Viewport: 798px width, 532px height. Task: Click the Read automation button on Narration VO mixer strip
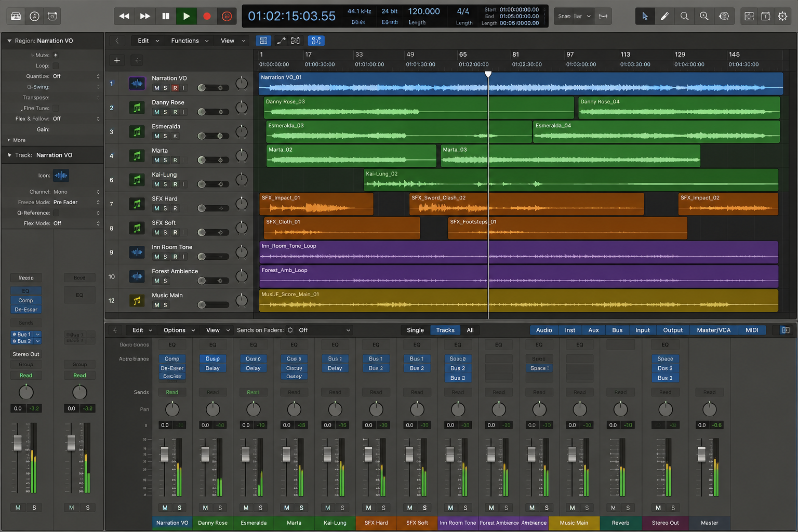point(172,392)
